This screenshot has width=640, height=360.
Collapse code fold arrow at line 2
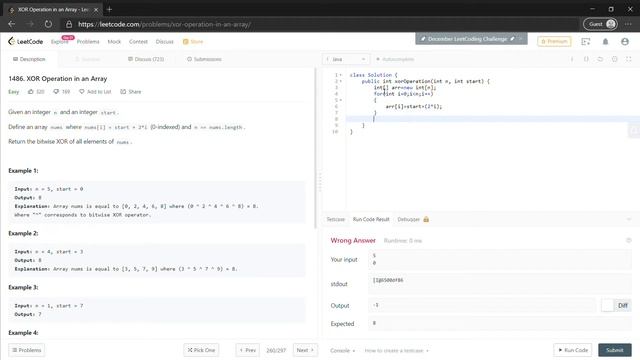pyautogui.click(x=341, y=81)
